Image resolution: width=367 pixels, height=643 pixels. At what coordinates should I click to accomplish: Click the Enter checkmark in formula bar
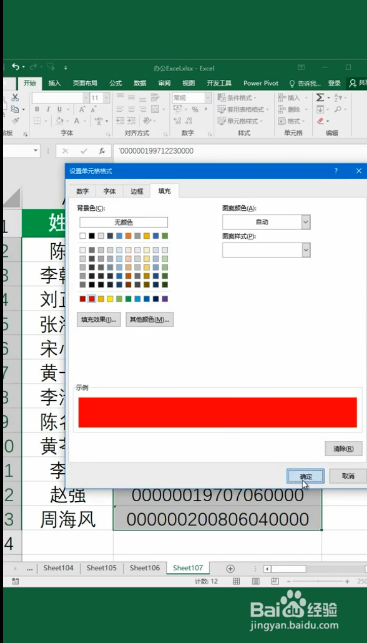click(x=84, y=151)
